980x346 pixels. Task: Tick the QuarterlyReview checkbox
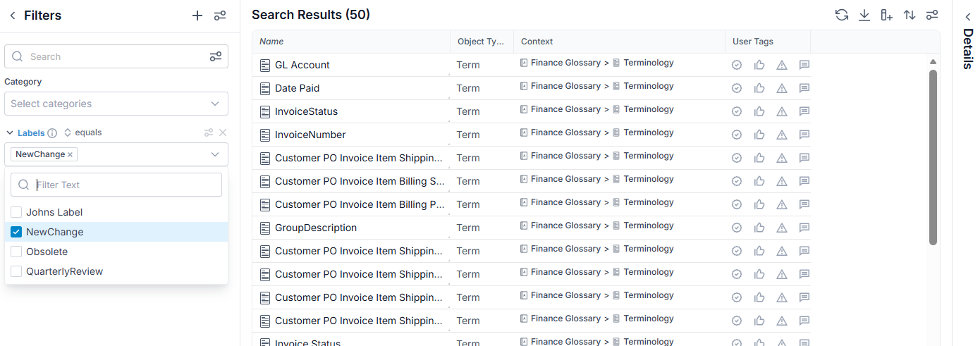[x=16, y=271]
